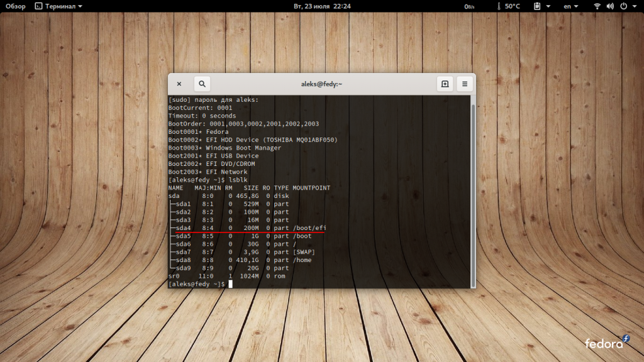Close the aleks@fedy terminal window

(x=179, y=84)
